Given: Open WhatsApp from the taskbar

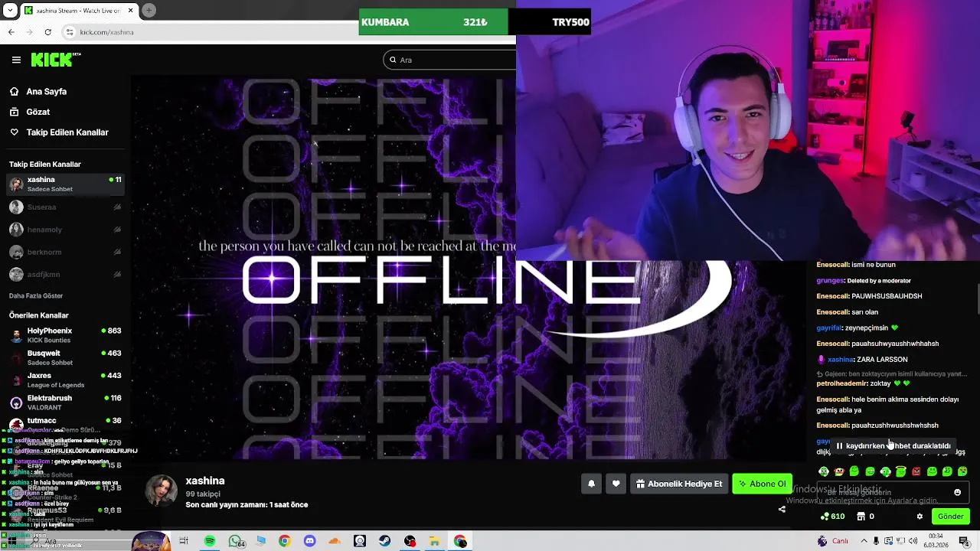Looking at the screenshot, I should [x=236, y=541].
